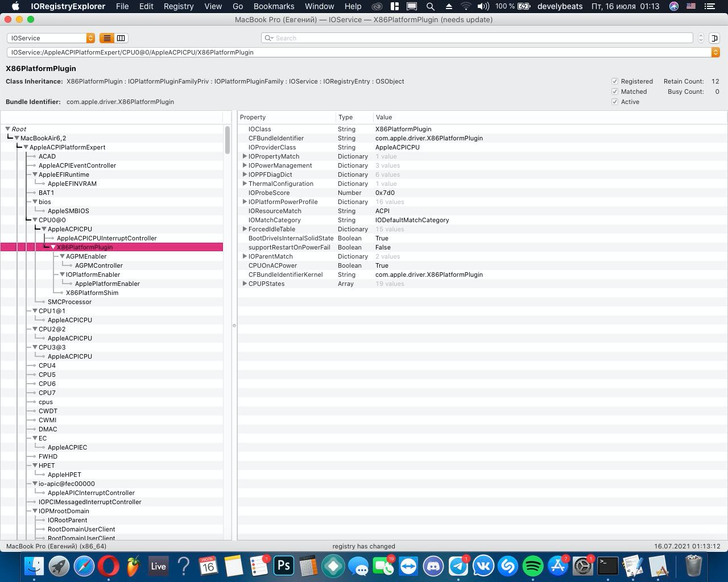728x582 pixels.
Task: Open FL Studio from the Dock
Action: [x=133, y=566]
